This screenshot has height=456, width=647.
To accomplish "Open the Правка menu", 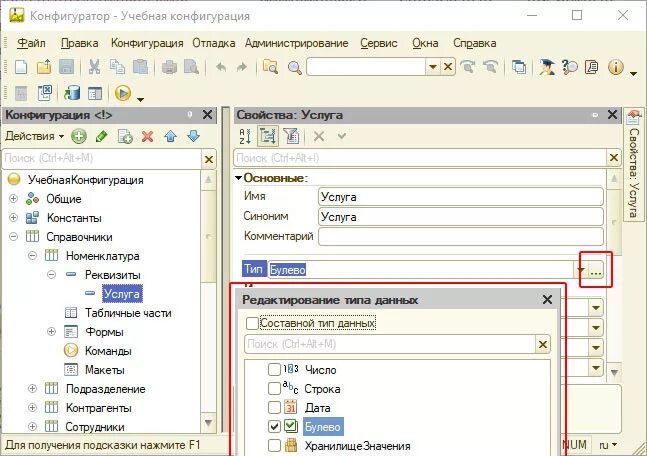I will pos(80,43).
